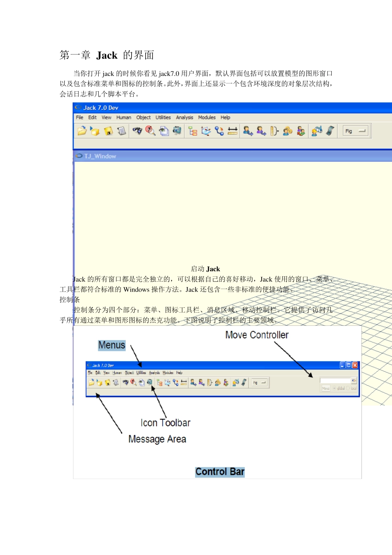Click the Jack 7.0 Dev title in top window
Screen dimensions: 392x555
pyautogui.click(x=101, y=108)
